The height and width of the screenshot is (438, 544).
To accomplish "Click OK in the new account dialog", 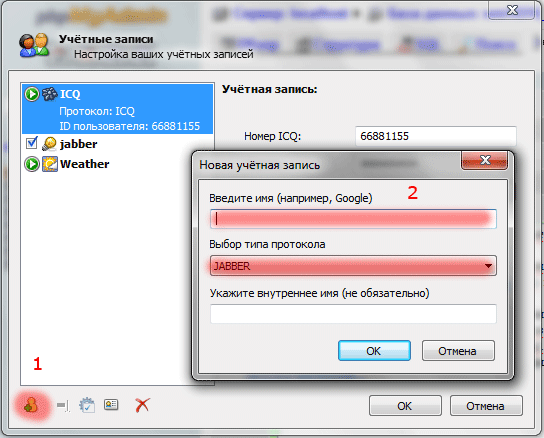I will (374, 351).
